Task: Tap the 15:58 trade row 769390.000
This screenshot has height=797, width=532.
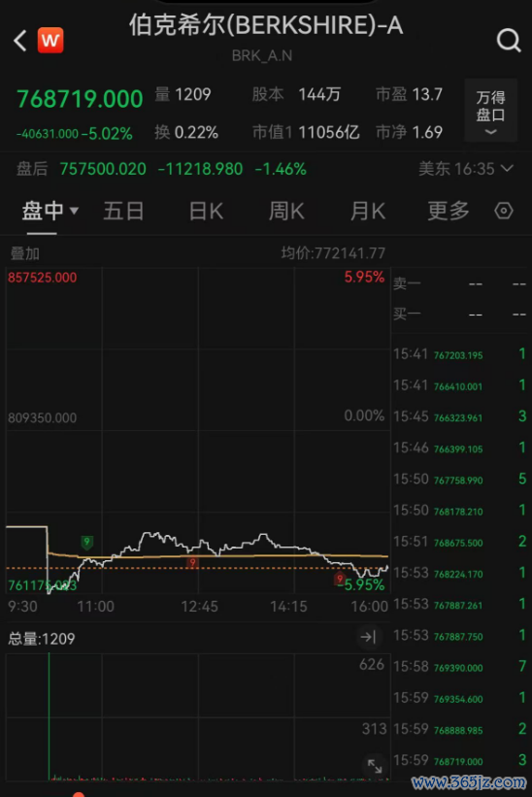Action: pyautogui.click(x=460, y=666)
